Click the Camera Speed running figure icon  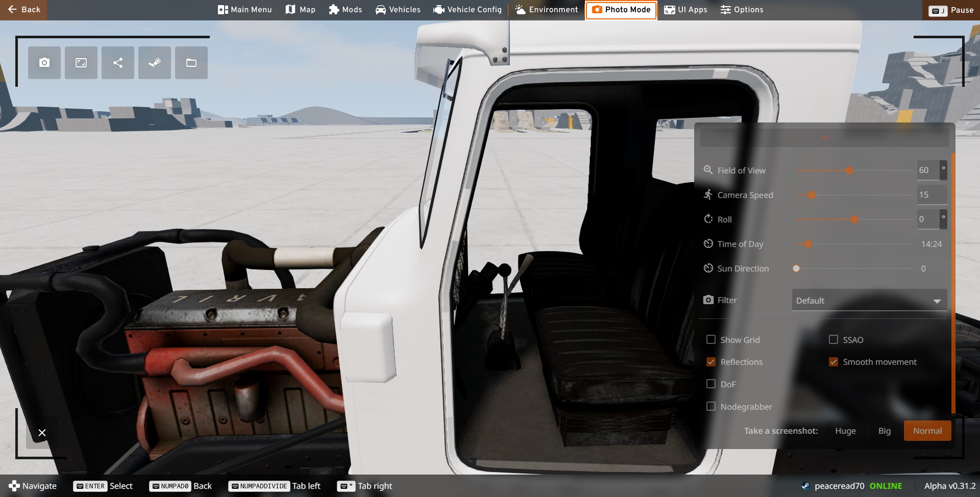(x=708, y=194)
